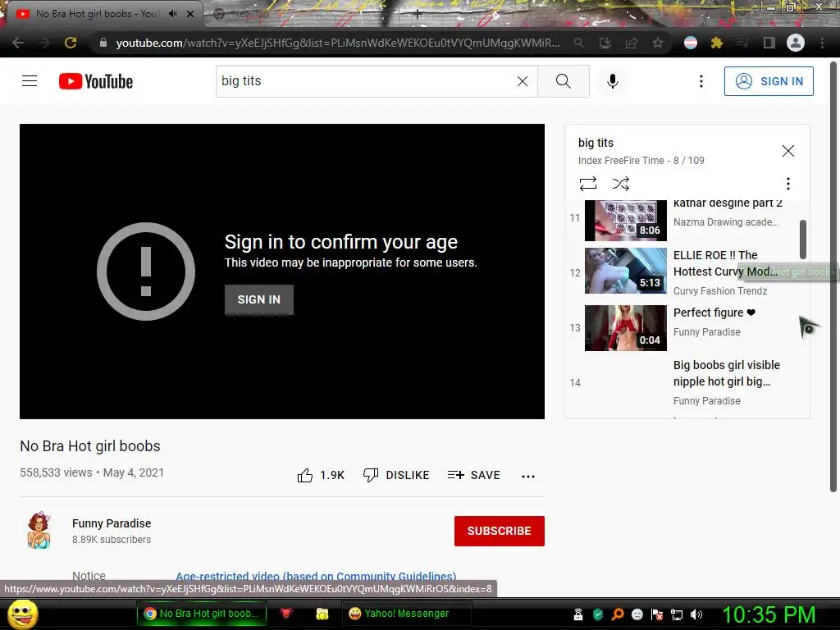Open YouTube settings three-dot menu near Sign In
This screenshot has width=840, height=630.
tap(701, 81)
